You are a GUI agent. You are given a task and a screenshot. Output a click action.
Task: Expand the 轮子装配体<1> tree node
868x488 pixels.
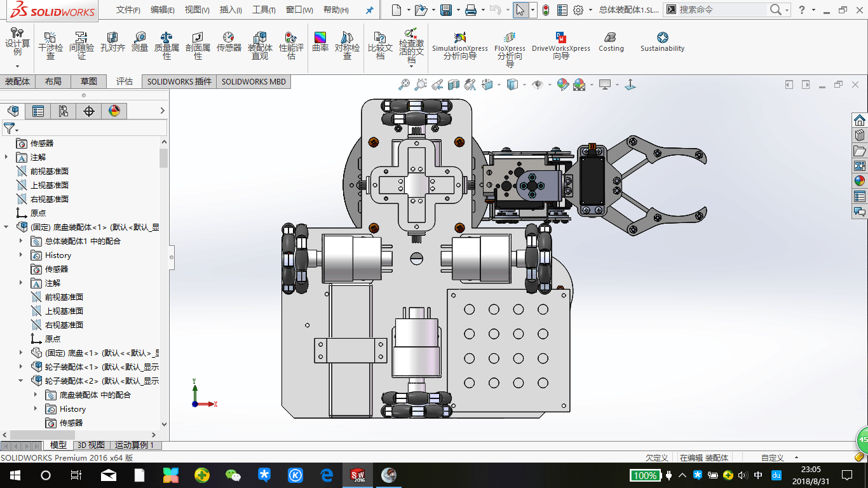[21, 367]
